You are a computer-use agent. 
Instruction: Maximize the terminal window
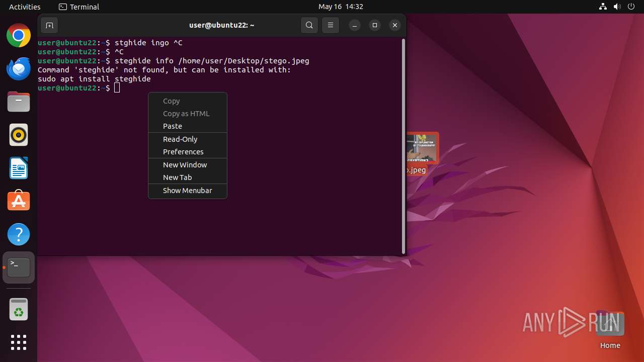pos(375,25)
